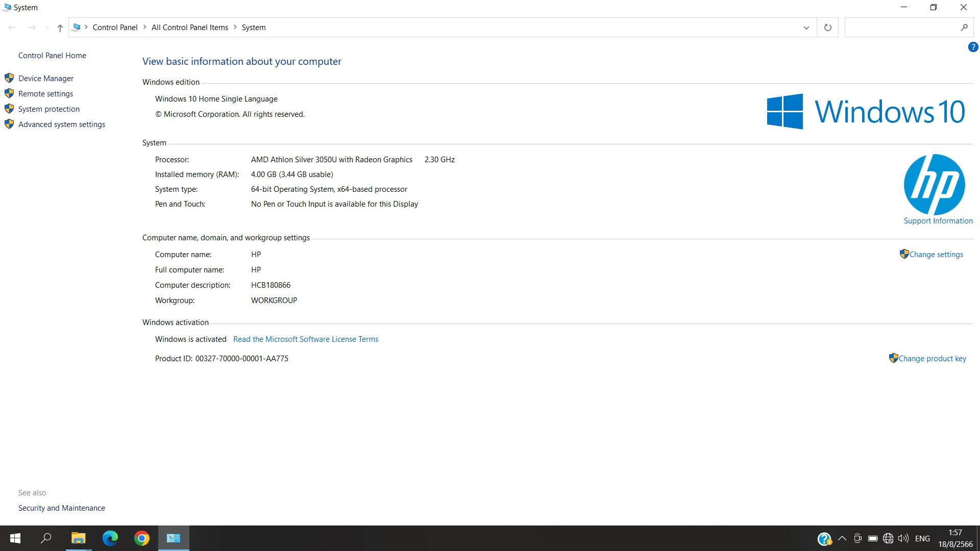Screen dimensions: 980x551
Task: Expand chevron before Control Panel breadcrumb
Action: point(86,27)
